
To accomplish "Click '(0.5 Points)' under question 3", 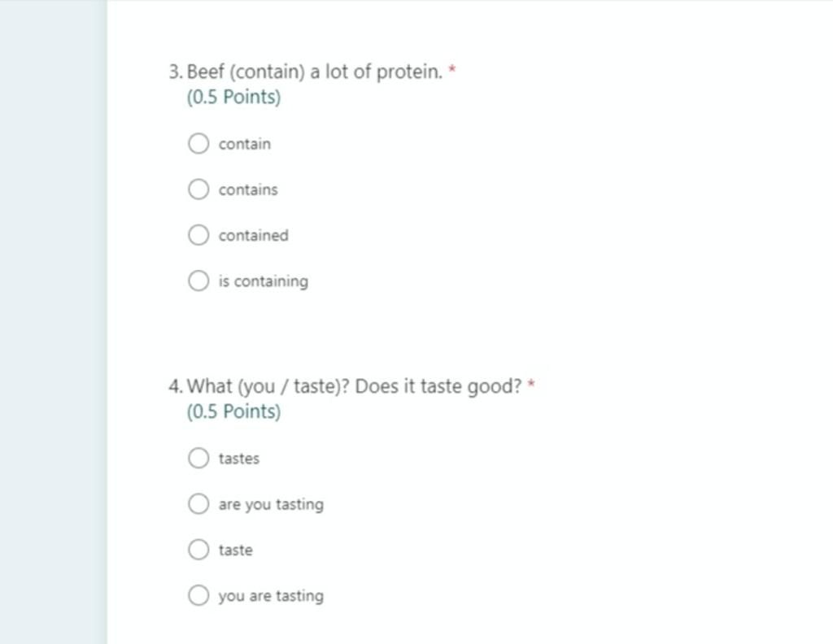I will click(x=233, y=97).
